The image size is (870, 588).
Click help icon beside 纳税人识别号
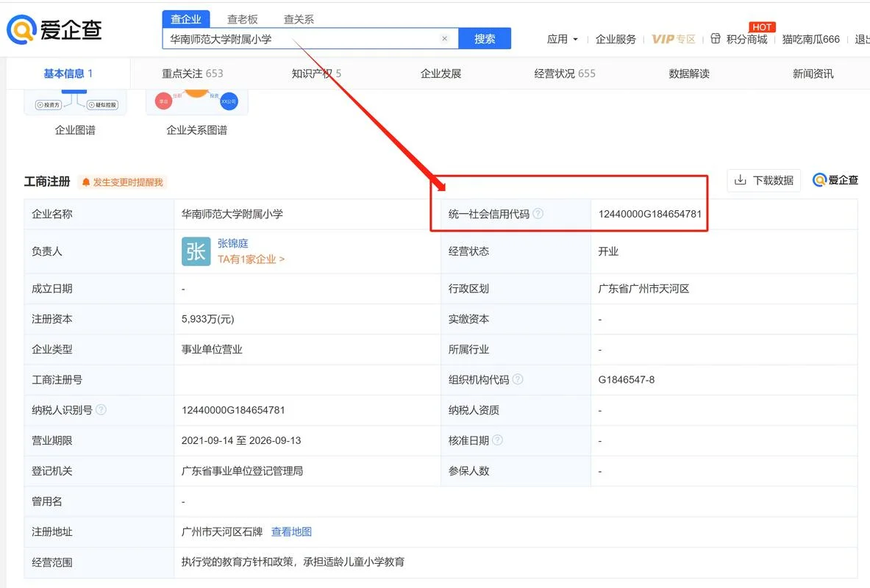tap(101, 410)
